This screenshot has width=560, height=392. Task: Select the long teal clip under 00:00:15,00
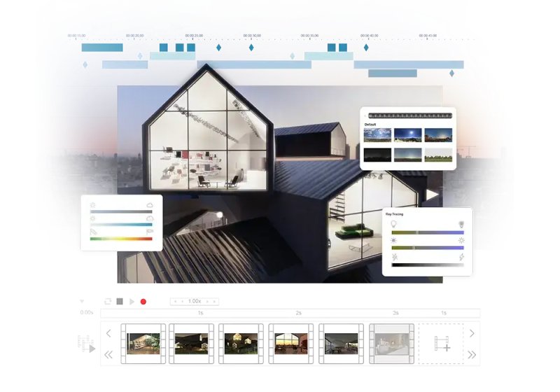pyautogui.click(x=102, y=47)
